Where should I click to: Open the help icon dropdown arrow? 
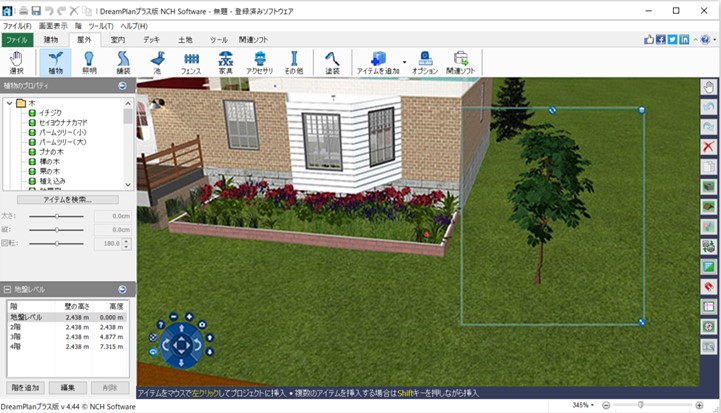coord(715,40)
